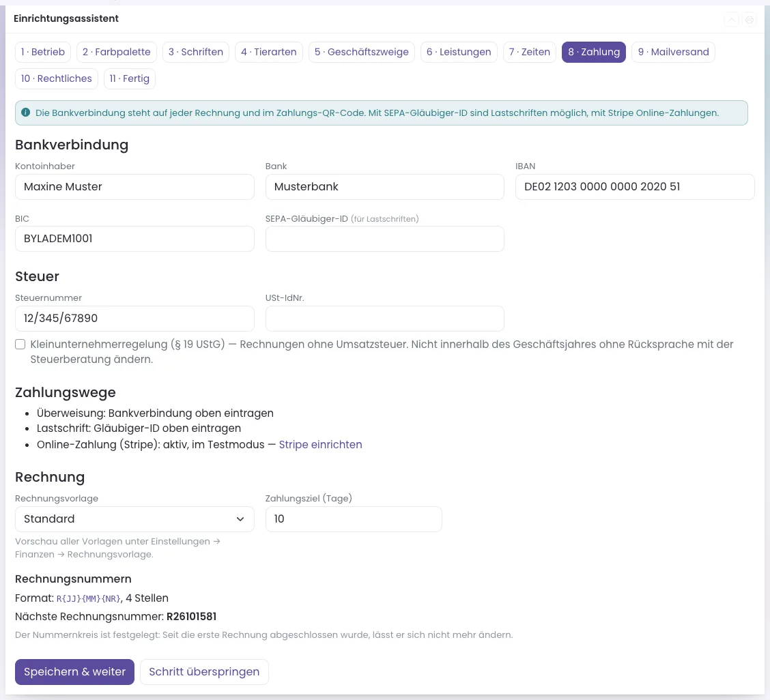
Task: Edit the IBAN input field
Action: [634, 187]
